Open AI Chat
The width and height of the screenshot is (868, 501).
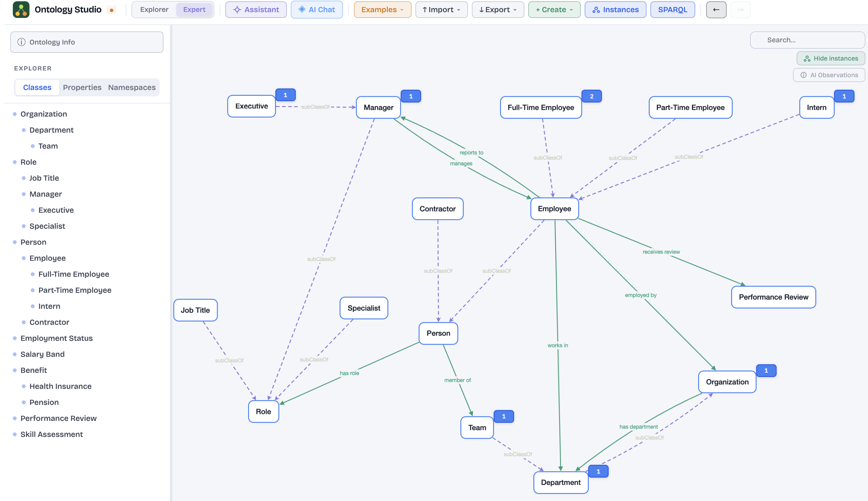tap(316, 10)
